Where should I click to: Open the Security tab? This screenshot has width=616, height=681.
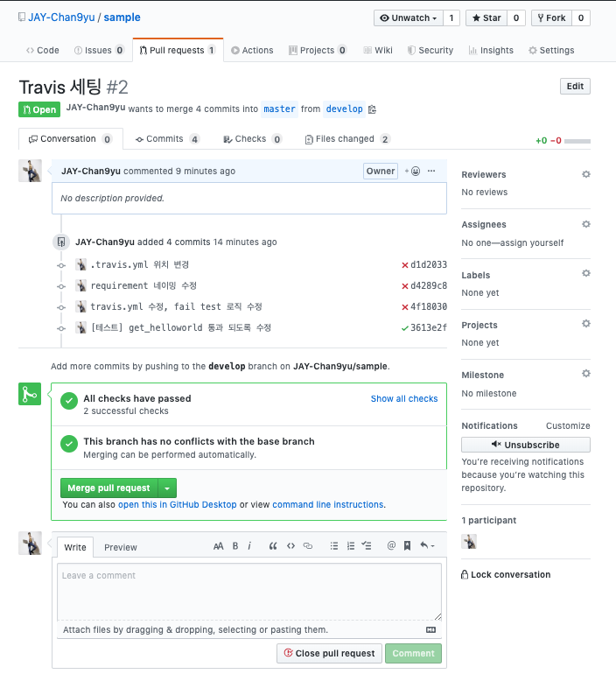430,51
